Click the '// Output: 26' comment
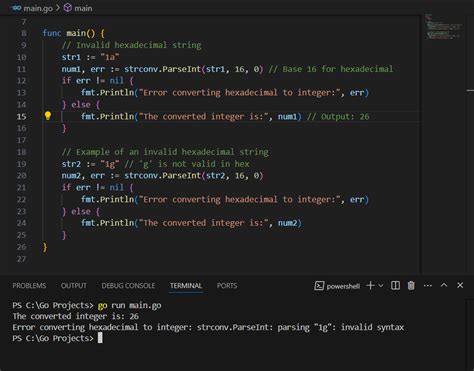The image size is (474, 371). click(338, 116)
